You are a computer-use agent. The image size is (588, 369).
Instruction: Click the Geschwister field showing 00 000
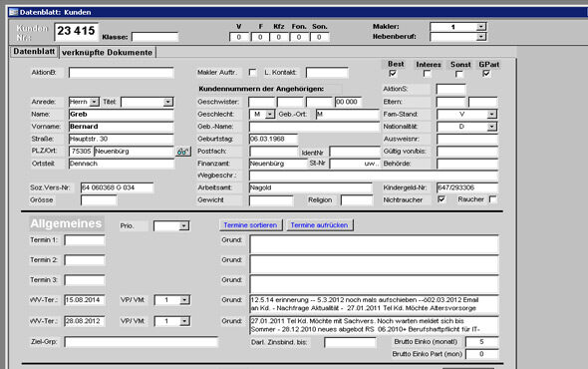point(349,102)
